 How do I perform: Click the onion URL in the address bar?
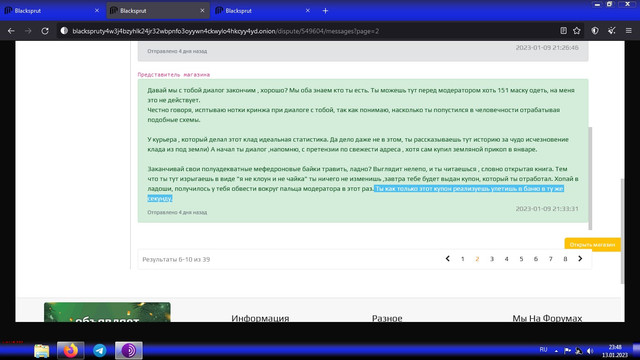[x=225, y=31]
